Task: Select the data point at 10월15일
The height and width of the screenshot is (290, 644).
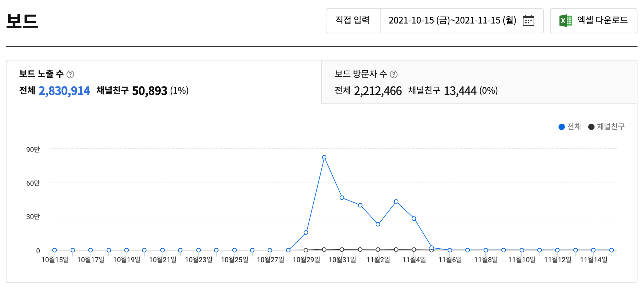Action: point(55,250)
